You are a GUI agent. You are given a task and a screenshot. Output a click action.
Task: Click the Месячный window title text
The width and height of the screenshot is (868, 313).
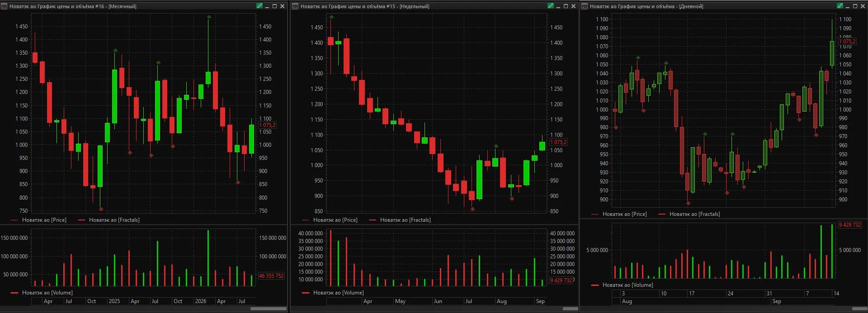click(73, 6)
